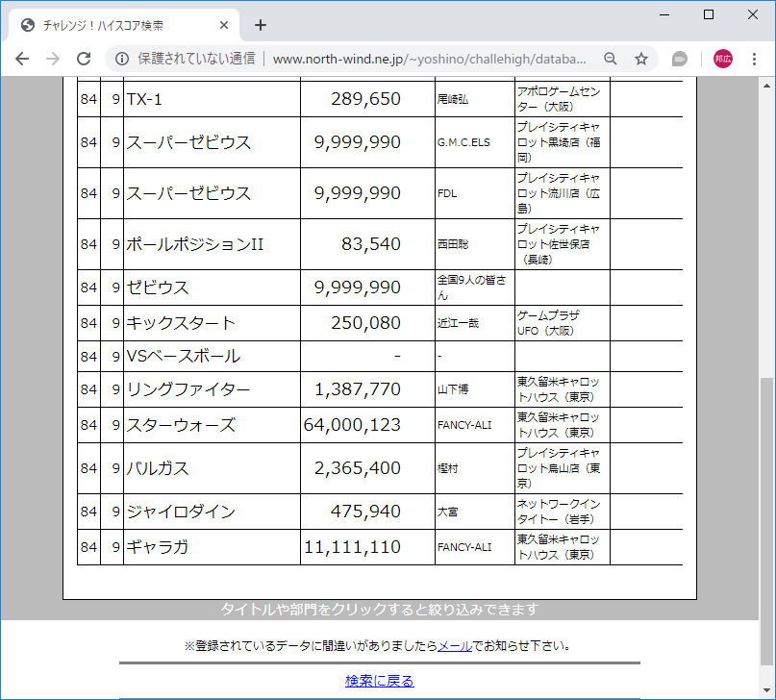The width and height of the screenshot is (776, 700).
Task: Click location ネットワークインタイトー（岩手）
Action: click(x=560, y=512)
